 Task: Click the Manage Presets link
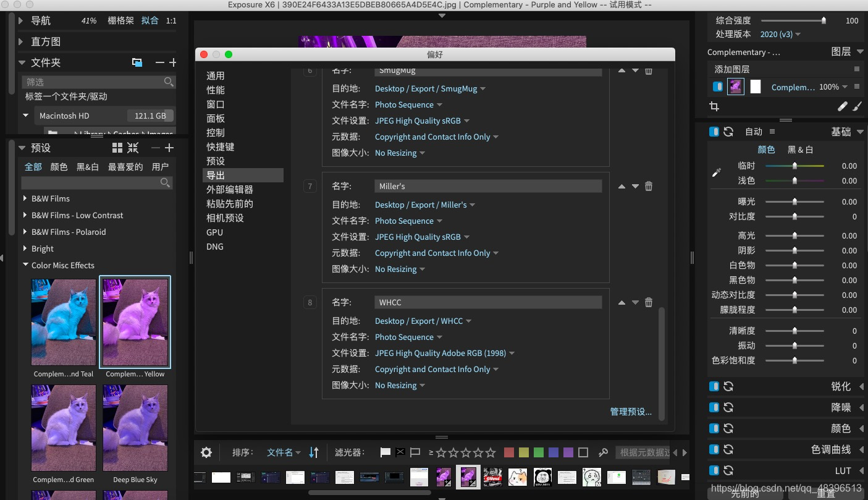(x=631, y=412)
